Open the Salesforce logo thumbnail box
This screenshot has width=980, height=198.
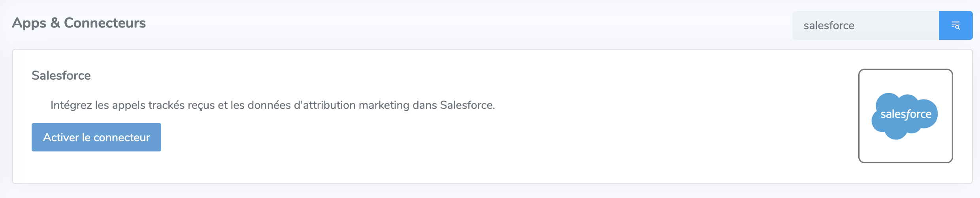click(x=905, y=116)
